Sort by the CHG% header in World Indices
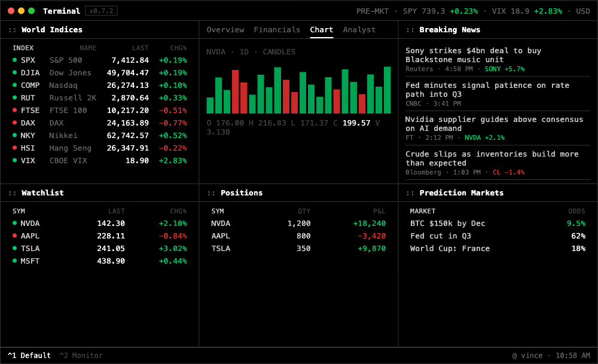Screen dimensions: 598x364 (x=178, y=48)
